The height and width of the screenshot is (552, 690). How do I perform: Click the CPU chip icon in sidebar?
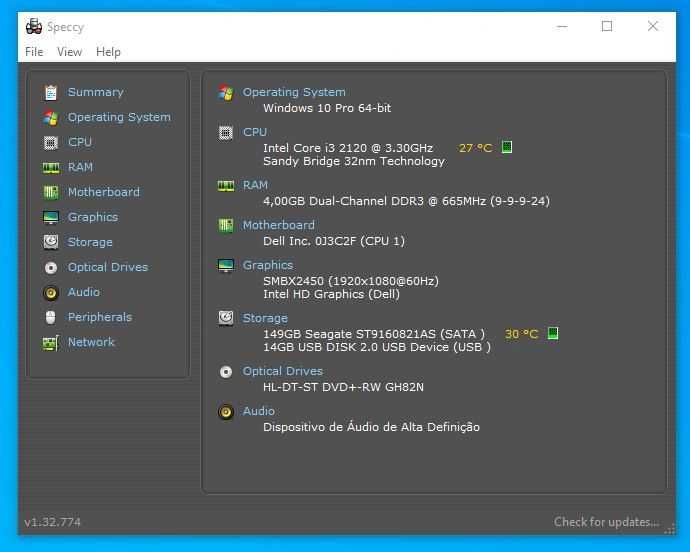tap(51, 143)
